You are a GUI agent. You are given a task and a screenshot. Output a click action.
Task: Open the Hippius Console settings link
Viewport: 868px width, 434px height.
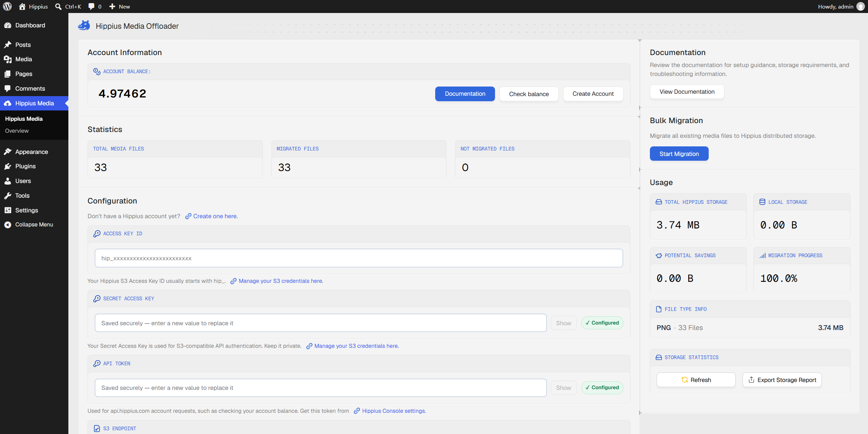[394, 411]
